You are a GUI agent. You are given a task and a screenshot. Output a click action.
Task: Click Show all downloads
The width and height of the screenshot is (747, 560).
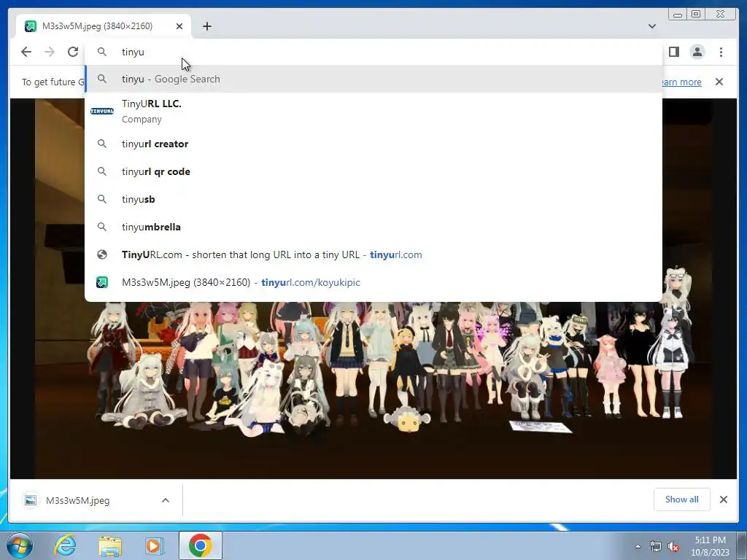[682, 499]
